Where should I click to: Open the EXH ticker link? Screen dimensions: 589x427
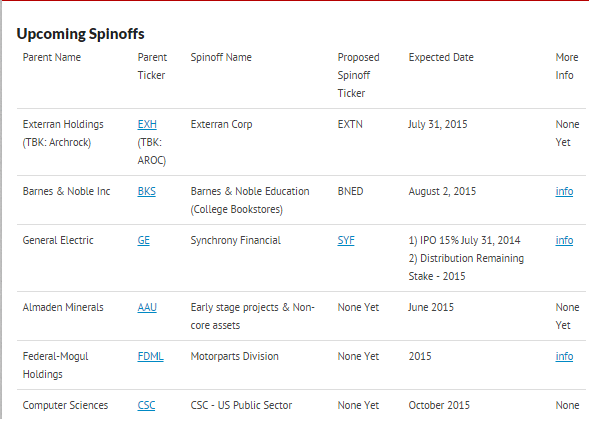pos(147,124)
